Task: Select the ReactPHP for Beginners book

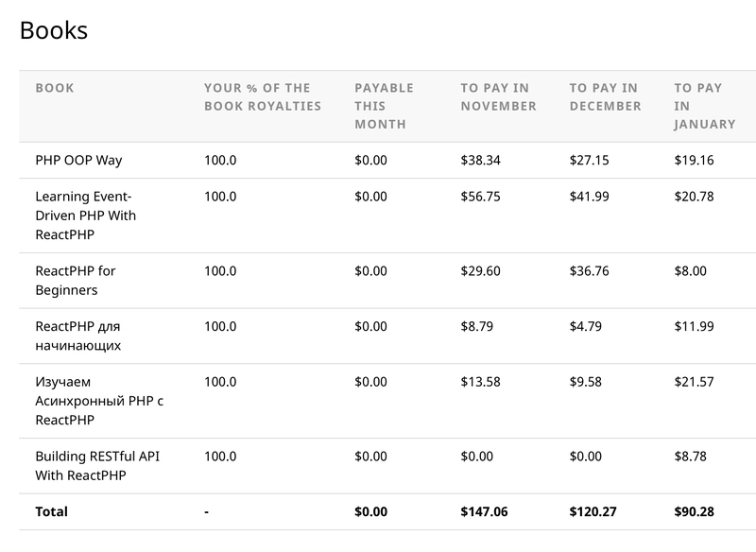Action: tap(76, 280)
